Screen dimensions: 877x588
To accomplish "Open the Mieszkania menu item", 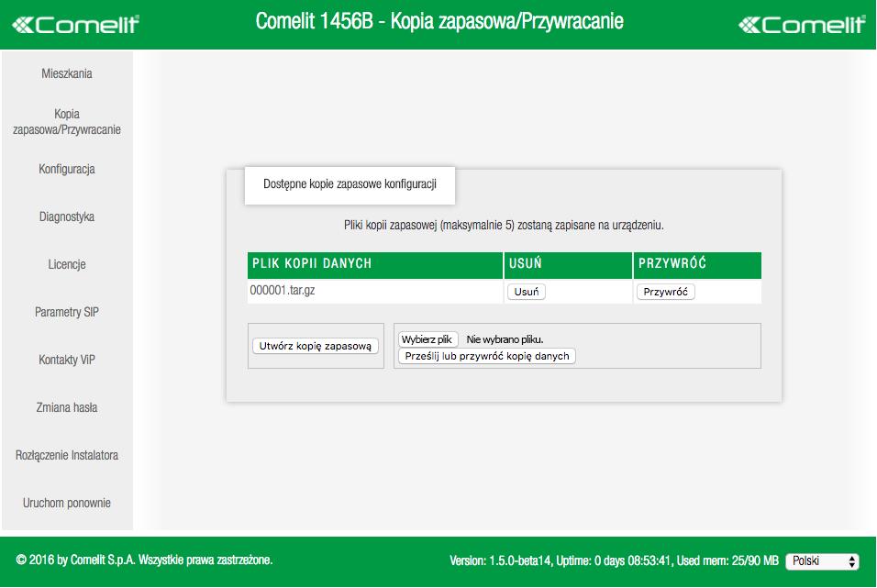I will pos(67,74).
